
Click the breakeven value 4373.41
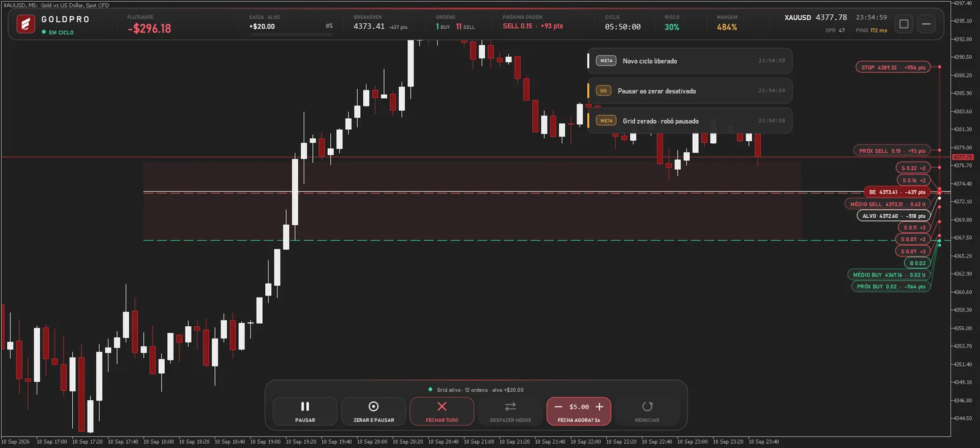point(369,26)
